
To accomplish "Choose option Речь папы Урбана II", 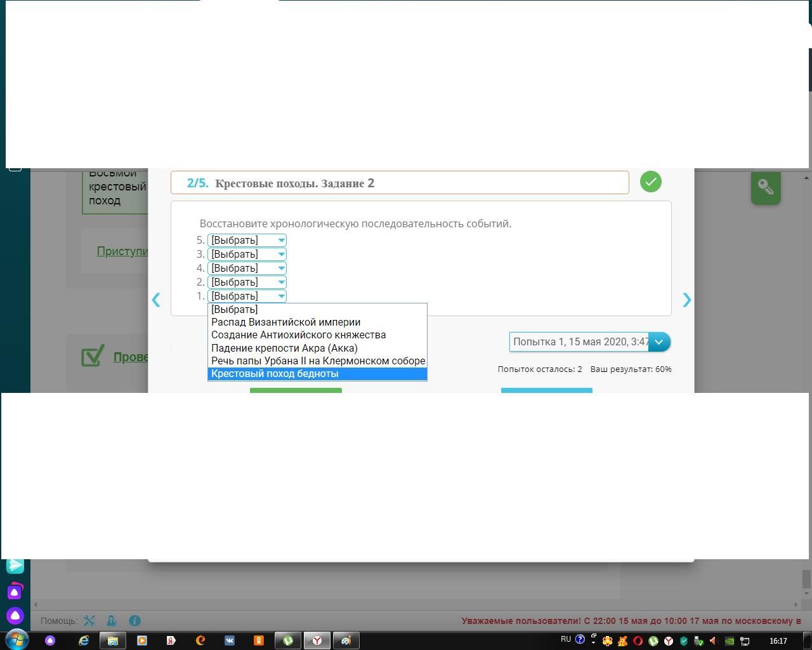I will (317, 361).
